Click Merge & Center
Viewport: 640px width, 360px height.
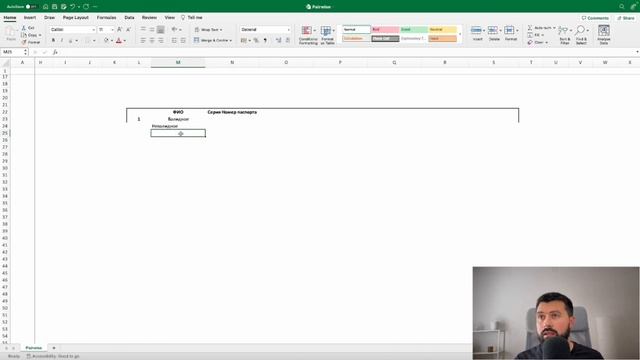click(213, 40)
